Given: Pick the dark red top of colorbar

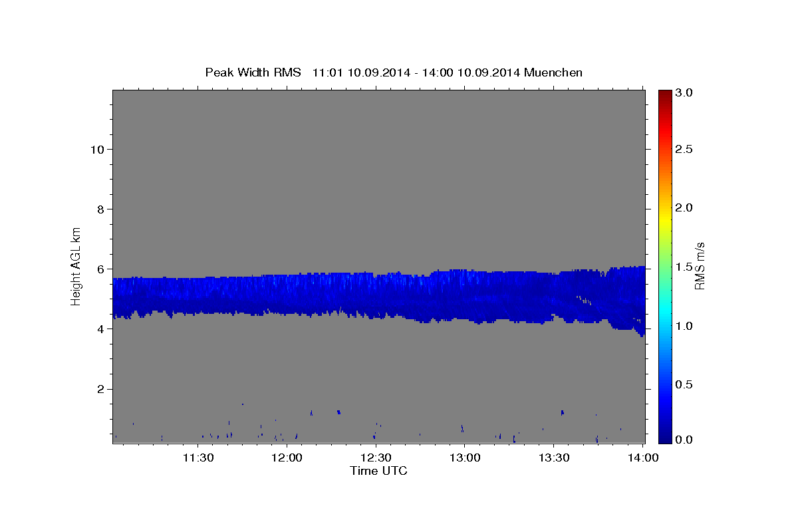Looking at the screenshot, I should point(664,94).
